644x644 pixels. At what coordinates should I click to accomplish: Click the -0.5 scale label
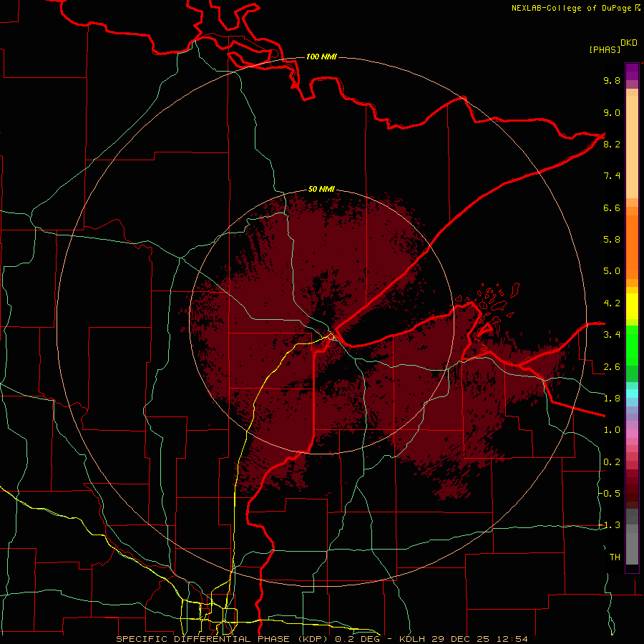pos(609,494)
